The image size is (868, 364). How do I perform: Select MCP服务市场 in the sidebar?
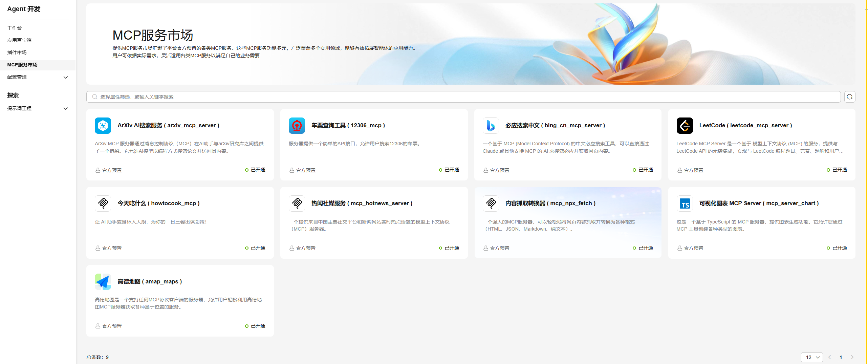[38, 65]
